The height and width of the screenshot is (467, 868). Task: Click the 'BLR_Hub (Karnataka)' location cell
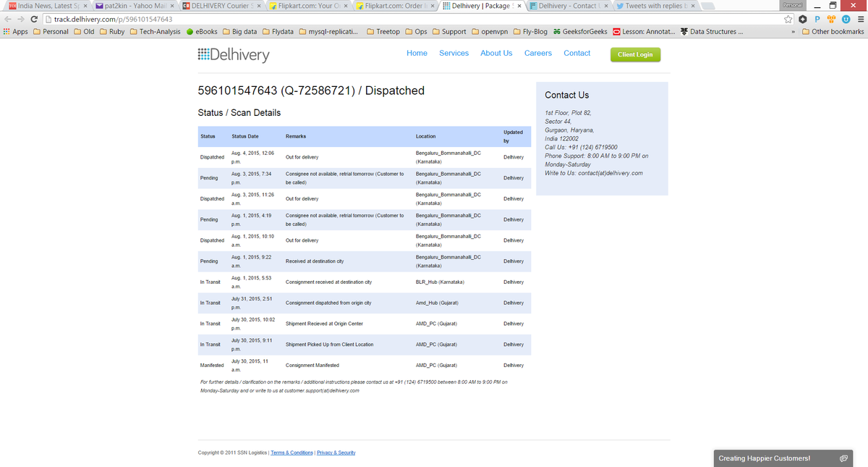coord(440,282)
